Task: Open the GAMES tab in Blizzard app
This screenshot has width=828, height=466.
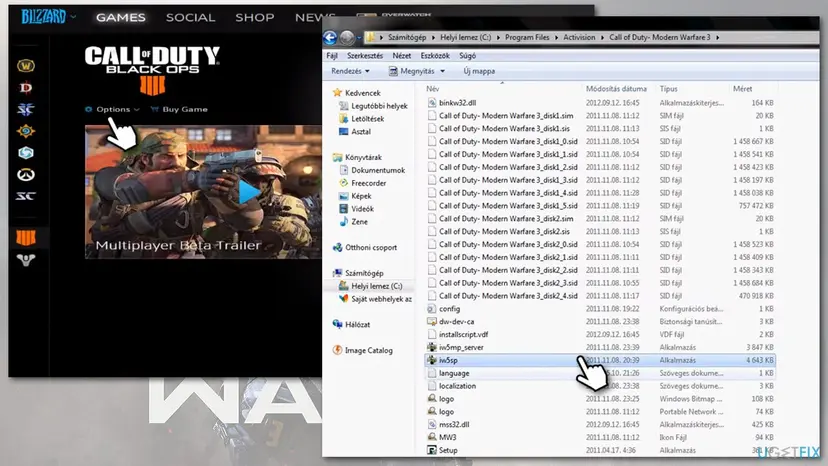Action: tap(120, 17)
